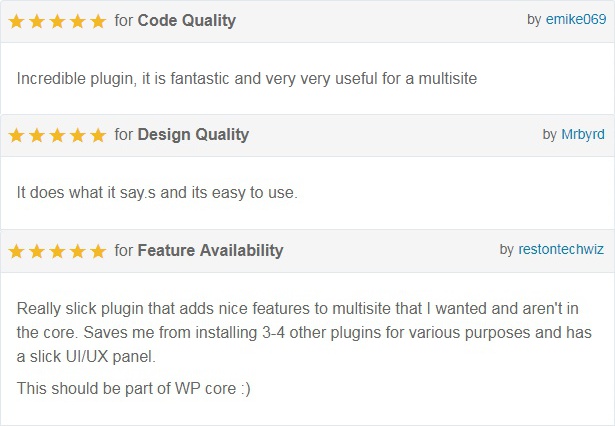Image resolution: width=615 pixels, height=426 pixels.
Task: Click the first star of the Design Quality review
Action: click(x=16, y=135)
